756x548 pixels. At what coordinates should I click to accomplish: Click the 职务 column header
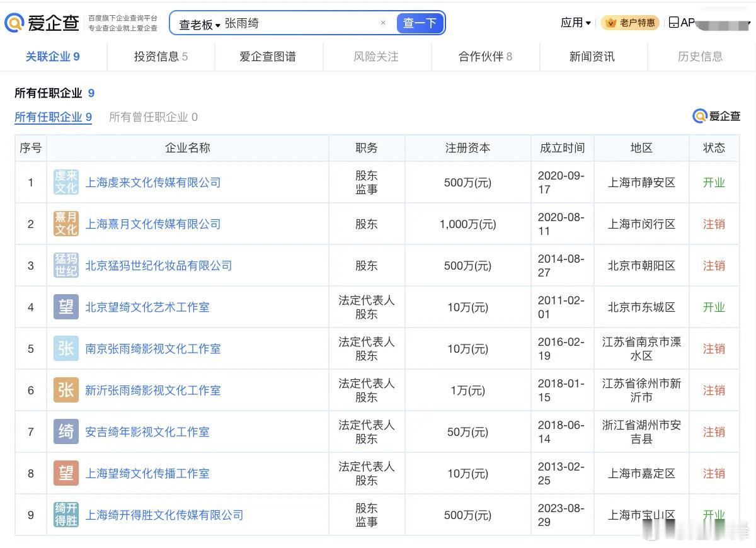point(367,148)
